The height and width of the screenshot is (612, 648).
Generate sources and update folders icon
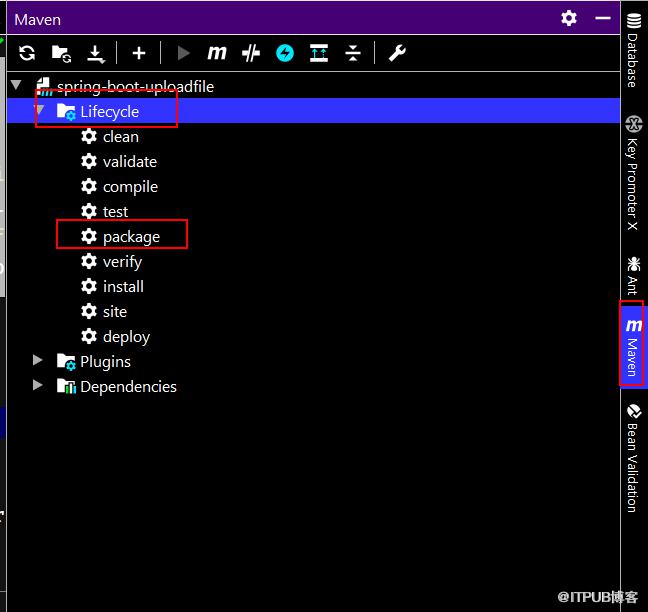tap(61, 54)
